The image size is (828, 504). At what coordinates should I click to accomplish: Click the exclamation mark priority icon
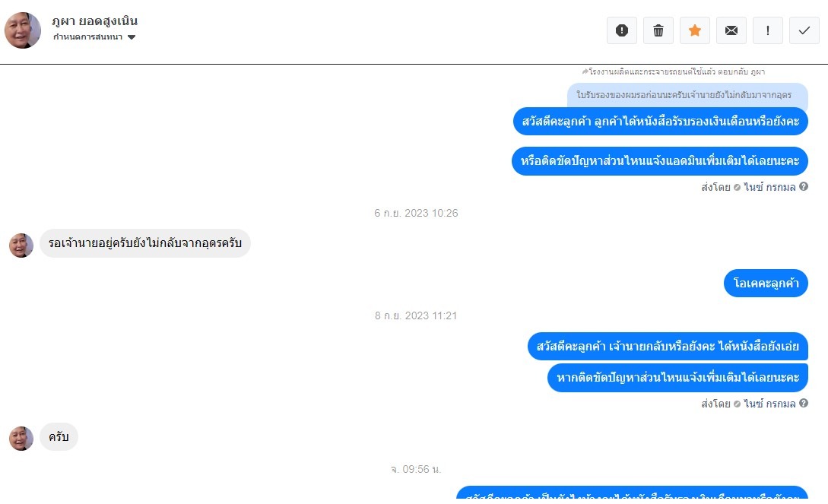(767, 30)
